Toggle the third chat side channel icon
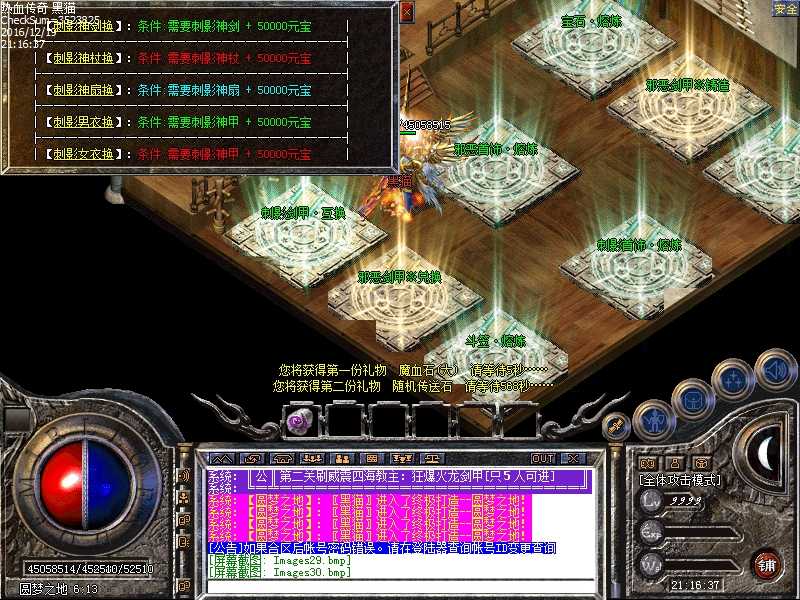 184,520
